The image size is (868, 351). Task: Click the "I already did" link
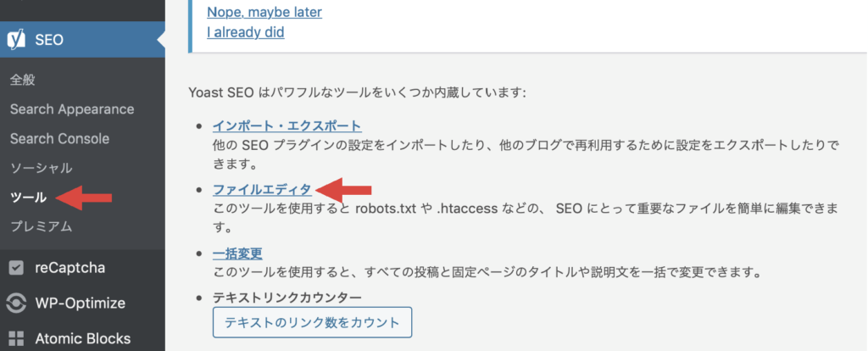[x=246, y=32]
